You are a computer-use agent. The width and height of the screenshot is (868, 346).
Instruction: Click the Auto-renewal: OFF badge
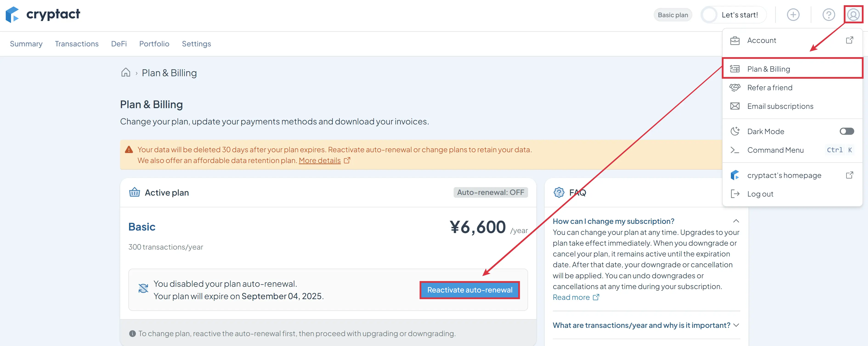(490, 192)
